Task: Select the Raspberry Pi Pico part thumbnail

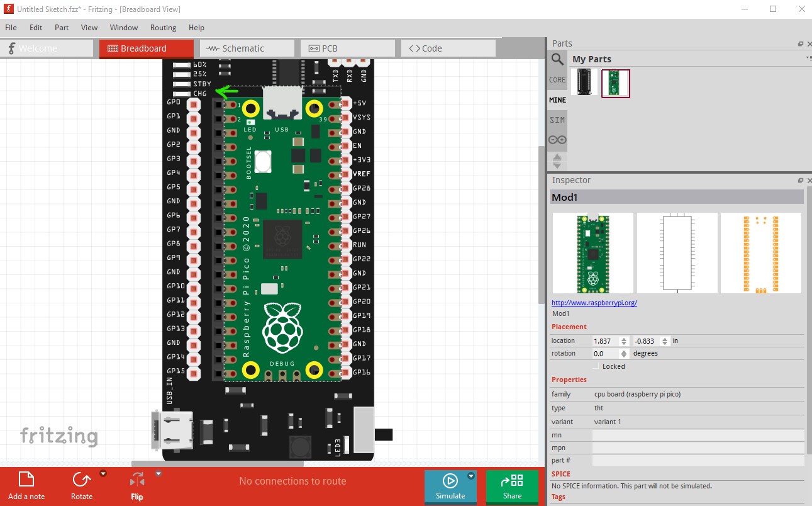Action: point(616,83)
